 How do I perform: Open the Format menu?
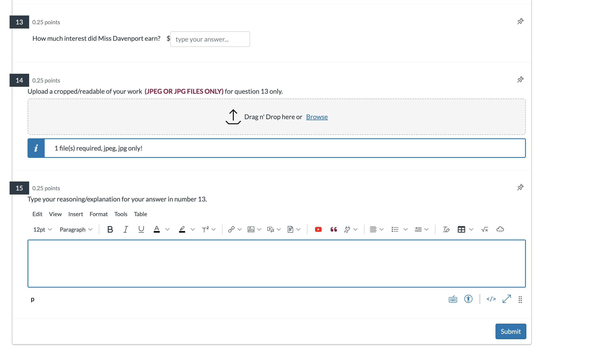click(98, 214)
